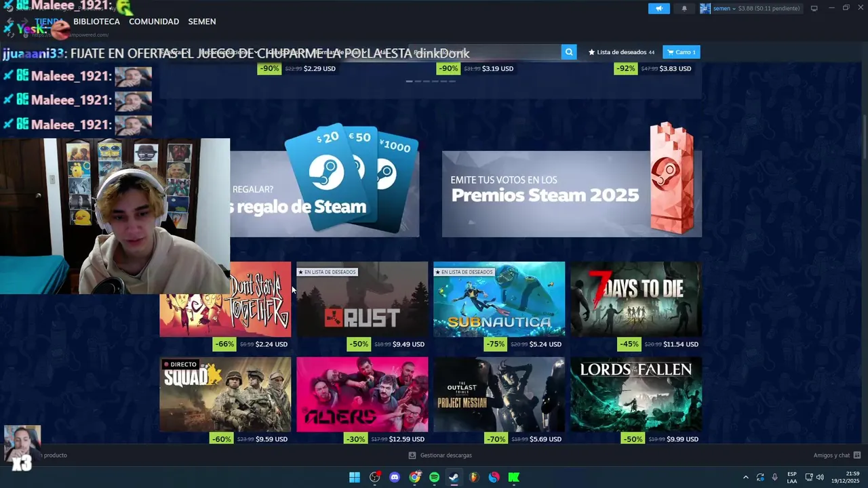This screenshot has width=868, height=488.
Task: Open Google Chrome from the taskbar
Action: [x=415, y=477]
